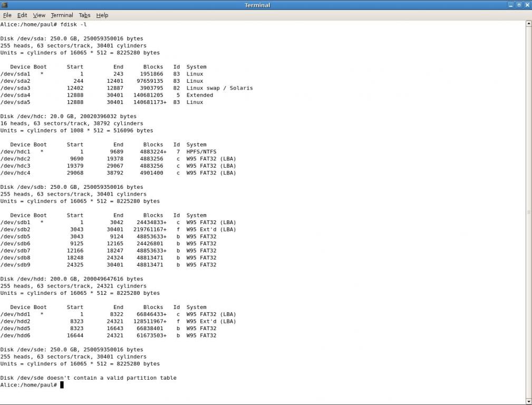
Task: Click 'Disk /dev/hdc: 20.0 GB' line
Action: click(68, 117)
